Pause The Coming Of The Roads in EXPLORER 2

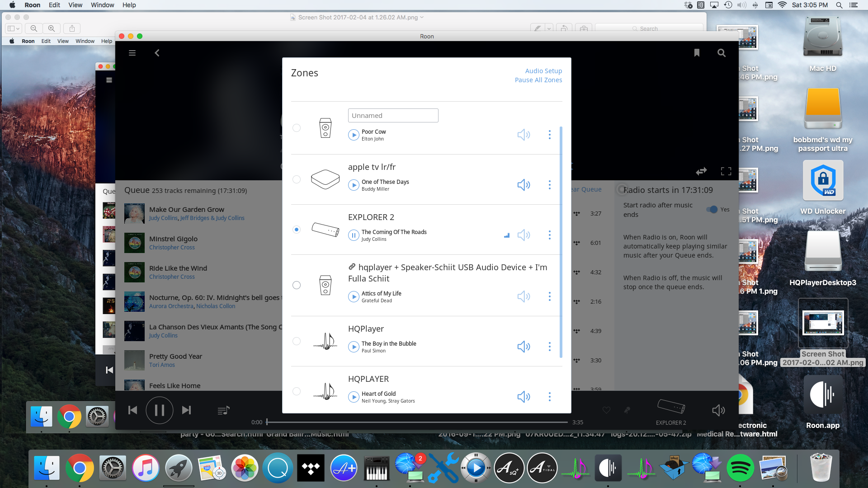tap(354, 235)
